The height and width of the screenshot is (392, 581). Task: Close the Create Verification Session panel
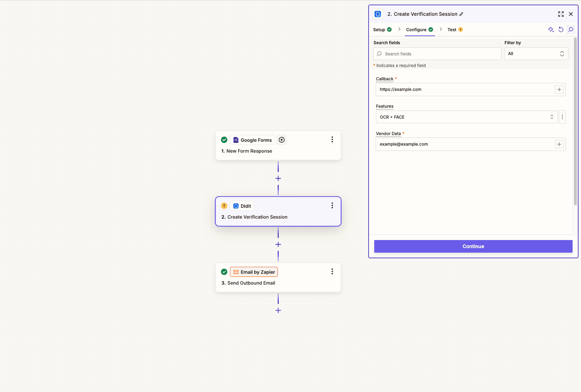click(x=571, y=14)
